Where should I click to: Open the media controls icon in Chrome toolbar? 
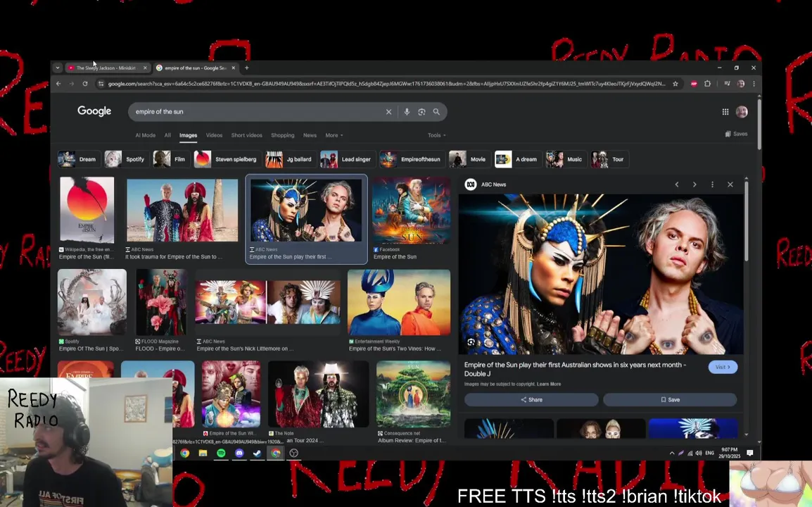pyautogui.click(x=727, y=84)
